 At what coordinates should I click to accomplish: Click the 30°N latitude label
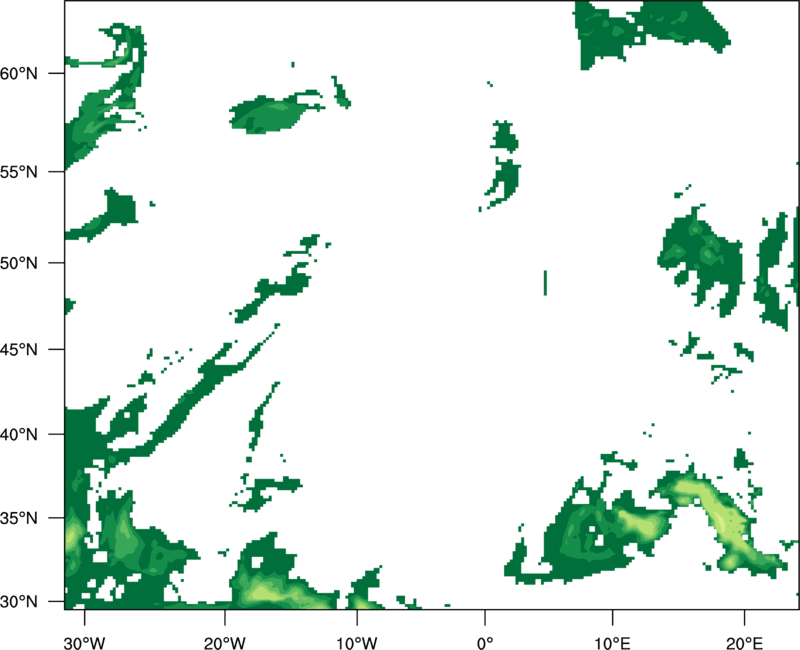tap(19, 602)
